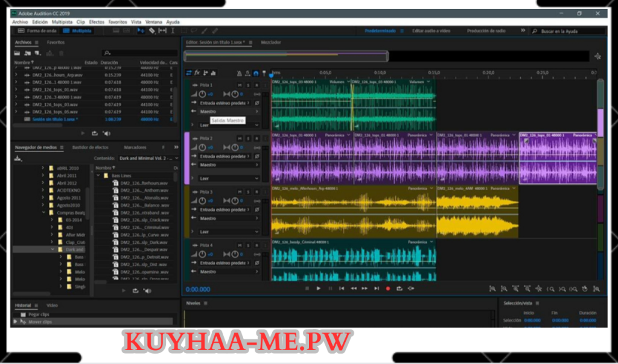The width and height of the screenshot is (618, 364).
Task: Select the Time Selection tool
Action: (x=173, y=31)
